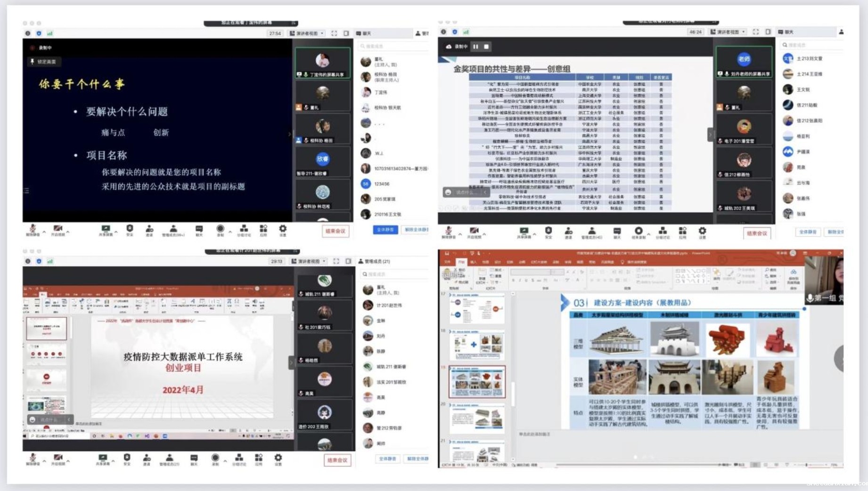Turn on video camera in top-right meeting
Screen dimensions: 868x491
(474, 232)
